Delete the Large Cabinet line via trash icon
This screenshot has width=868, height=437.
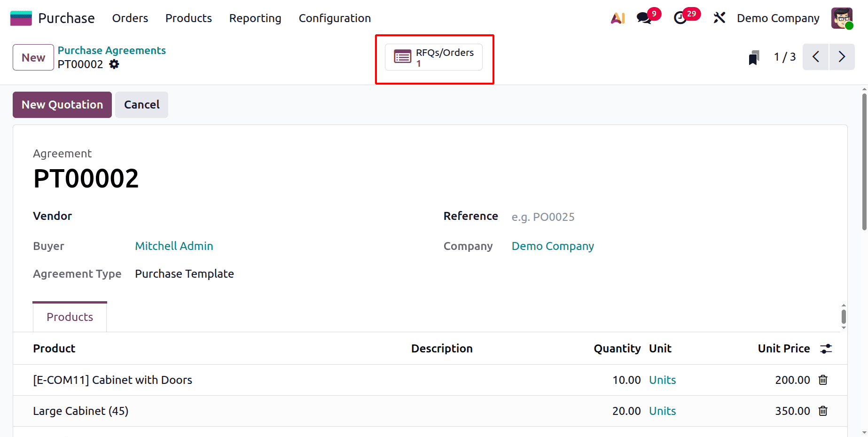point(823,411)
